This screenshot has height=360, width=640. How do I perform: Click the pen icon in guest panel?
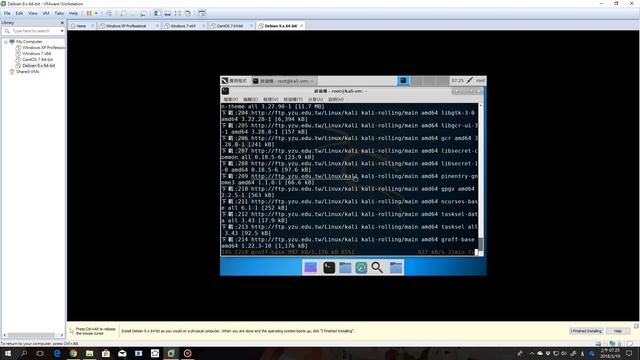pos(470,81)
